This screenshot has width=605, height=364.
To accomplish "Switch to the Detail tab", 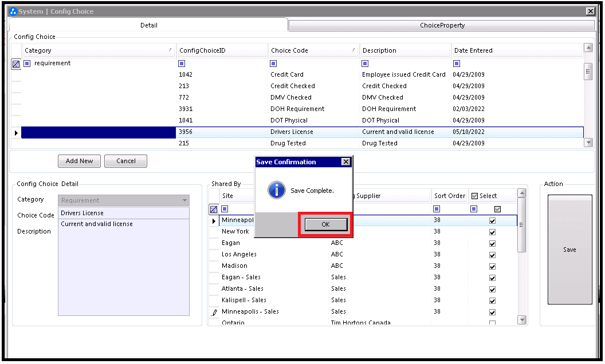I will coord(148,25).
